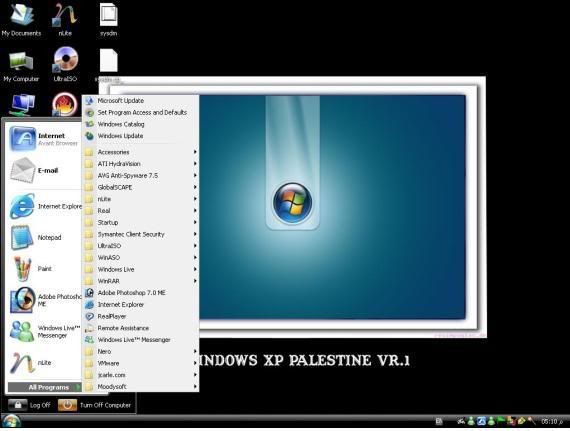Expand Symantec Client Security submenu
Screen dimensions: 570x431
coord(140,234)
